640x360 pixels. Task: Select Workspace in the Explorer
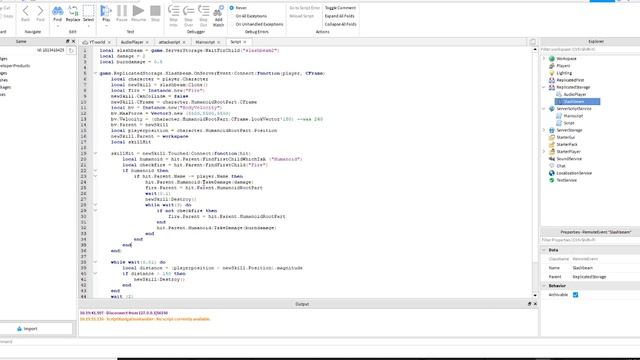pos(566,59)
